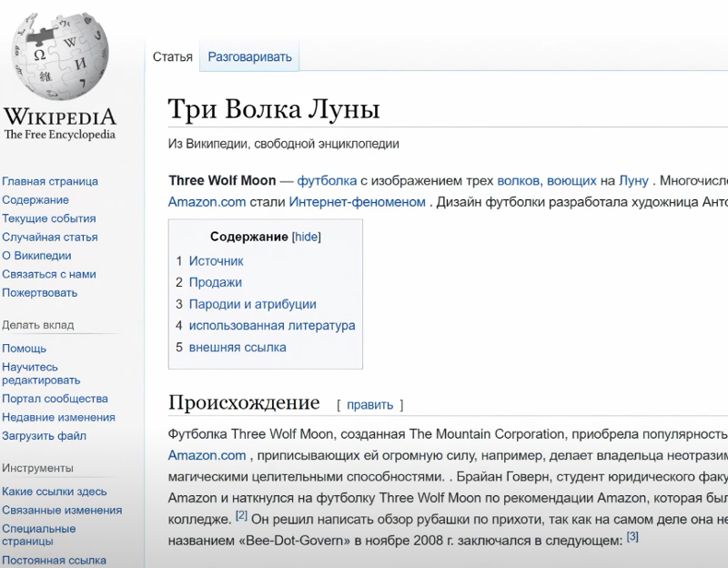Go to the Продажи contents entry
The image size is (728, 568).
(x=215, y=282)
